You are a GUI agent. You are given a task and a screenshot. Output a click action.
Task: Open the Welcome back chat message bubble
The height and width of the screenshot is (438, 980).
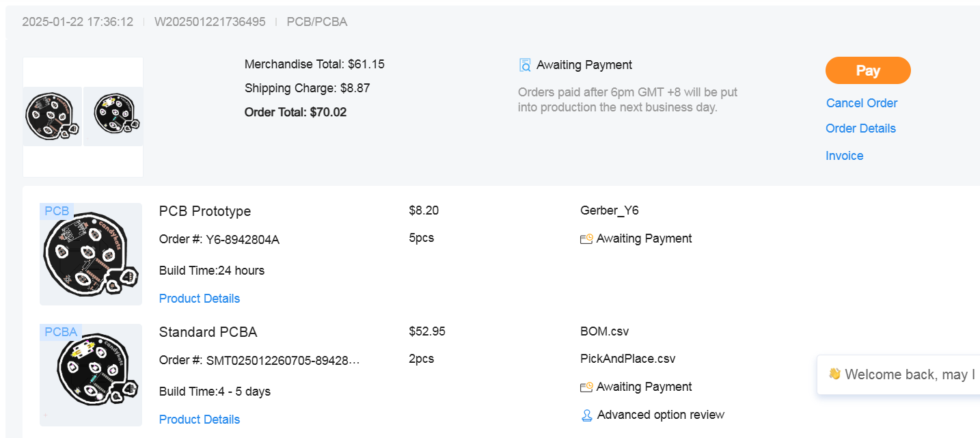coord(901,374)
